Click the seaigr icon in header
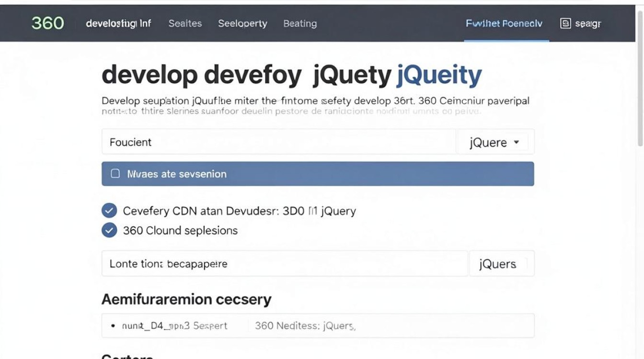 click(x=565, y=23)
